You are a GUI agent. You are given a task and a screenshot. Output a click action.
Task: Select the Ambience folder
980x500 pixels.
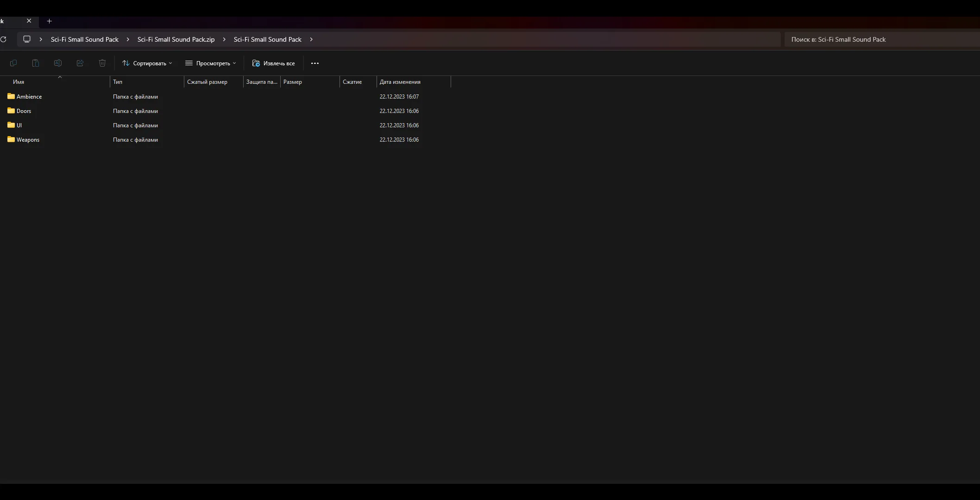point(29,97)
